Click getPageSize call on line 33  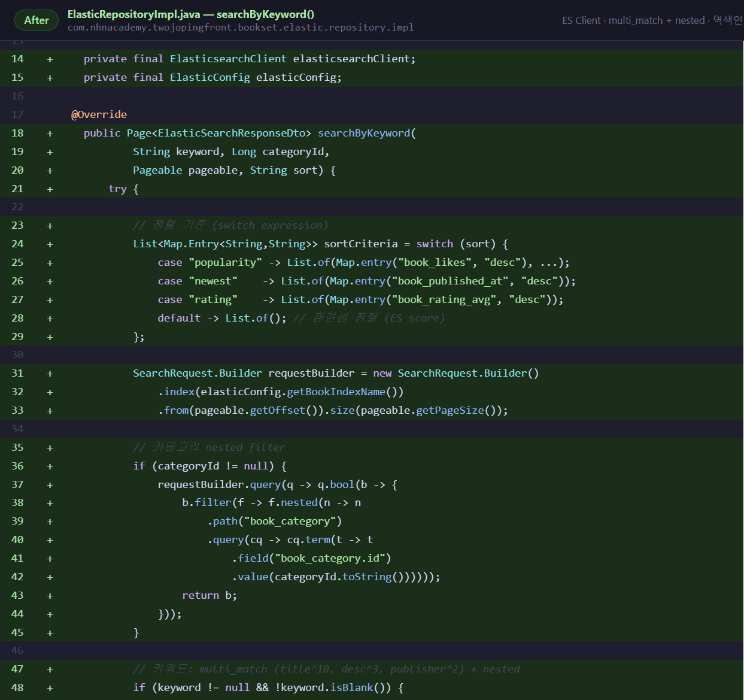point(450,410)
